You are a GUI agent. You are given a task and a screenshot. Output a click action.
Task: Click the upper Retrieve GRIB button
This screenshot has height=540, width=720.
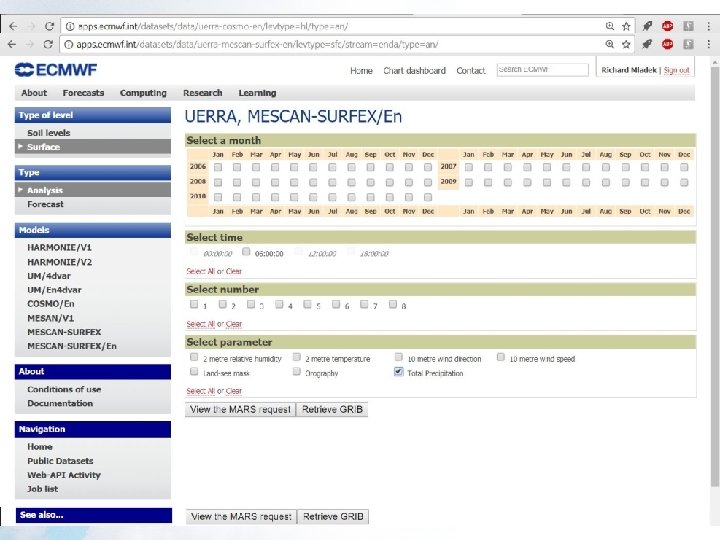[332, 409]
